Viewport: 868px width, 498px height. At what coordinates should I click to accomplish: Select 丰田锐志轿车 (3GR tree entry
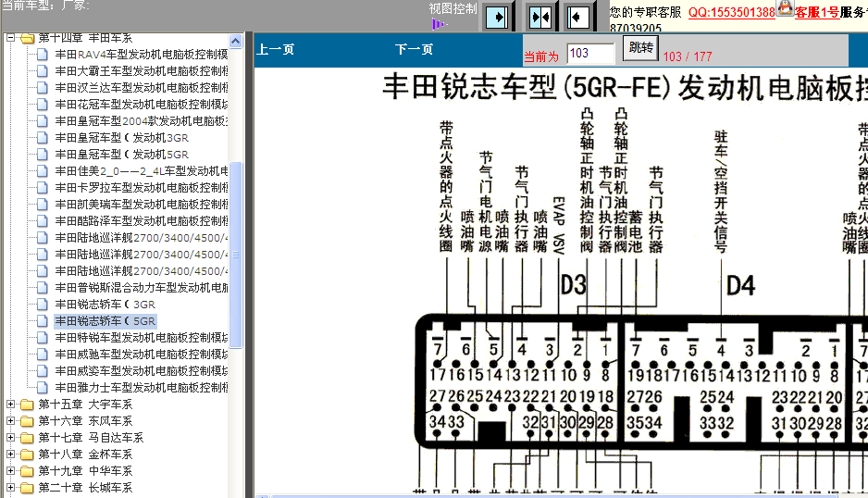[x=105, y=305]
